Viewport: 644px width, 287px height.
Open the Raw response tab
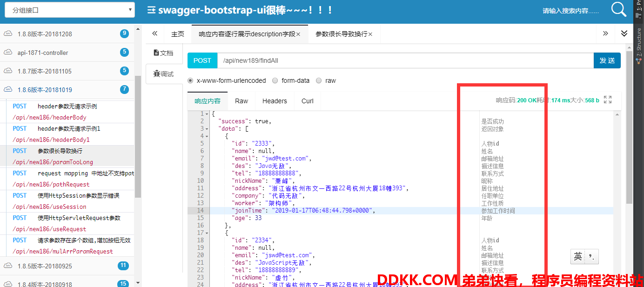(x=241, y=101)
